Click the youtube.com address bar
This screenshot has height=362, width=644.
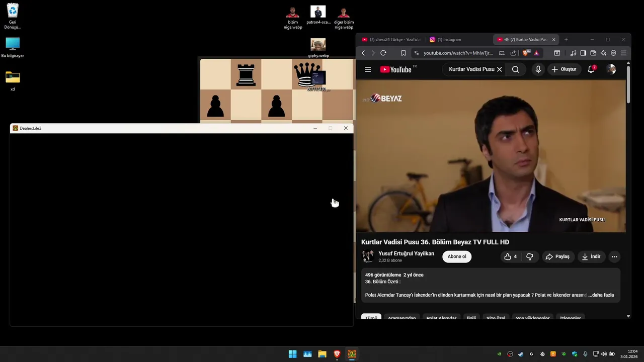pos(458,53)
